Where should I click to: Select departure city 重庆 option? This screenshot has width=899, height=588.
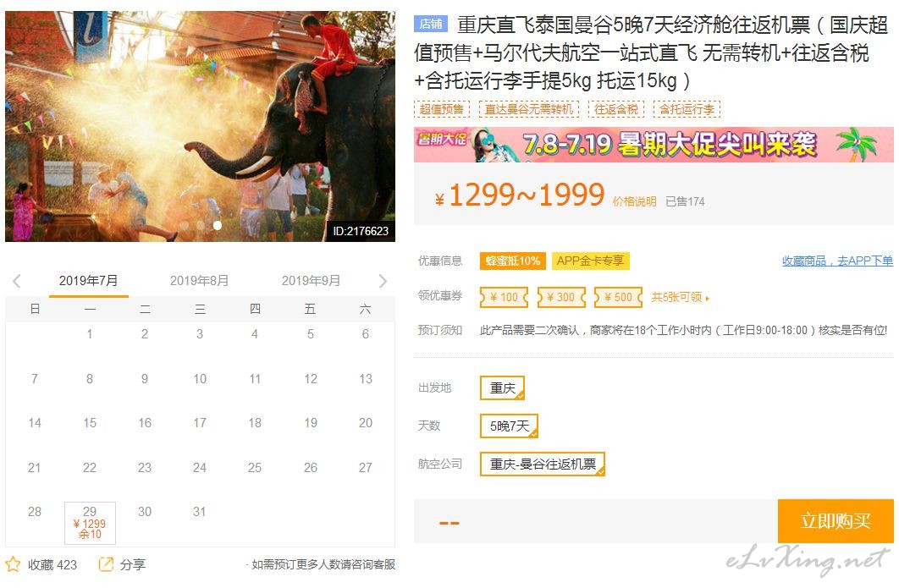point(502,388)
